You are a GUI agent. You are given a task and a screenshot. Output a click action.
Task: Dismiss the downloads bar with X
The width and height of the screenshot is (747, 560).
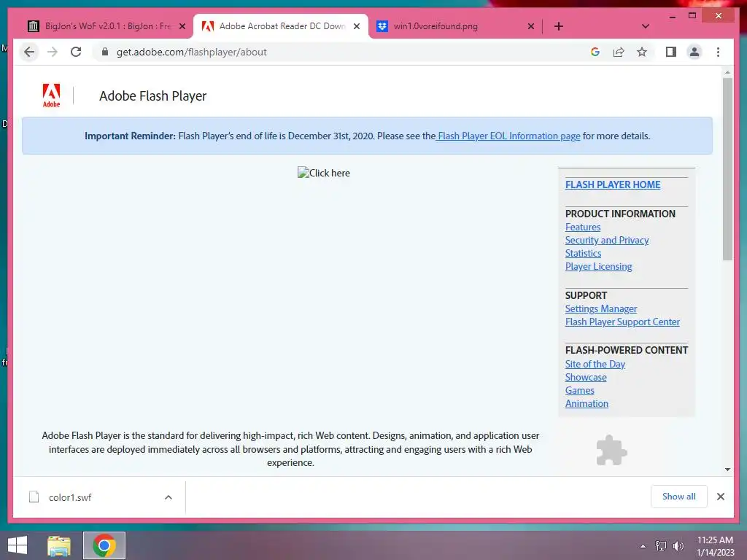[720, 497]
